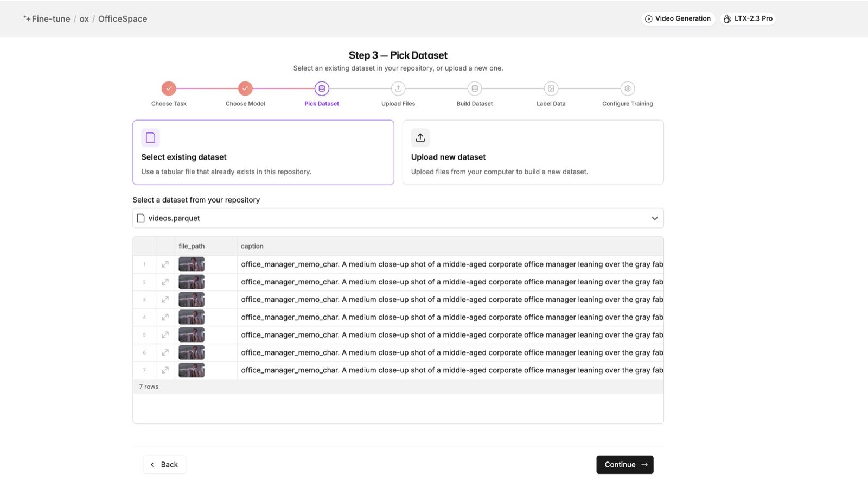868x487 pixels.
Task: Click row number 1 cell
Action: click(144, 264)
